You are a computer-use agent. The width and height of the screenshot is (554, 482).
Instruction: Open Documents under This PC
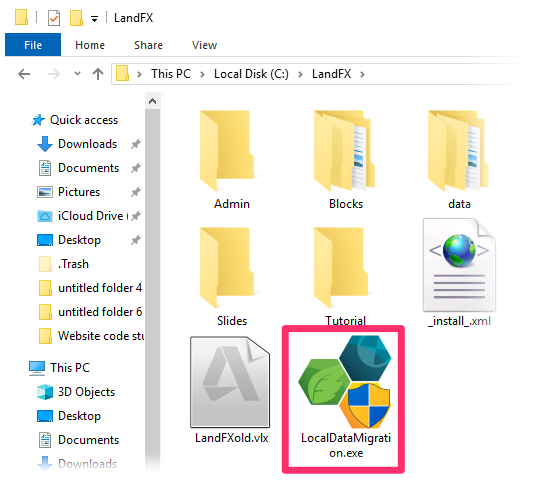coord(88,440)
